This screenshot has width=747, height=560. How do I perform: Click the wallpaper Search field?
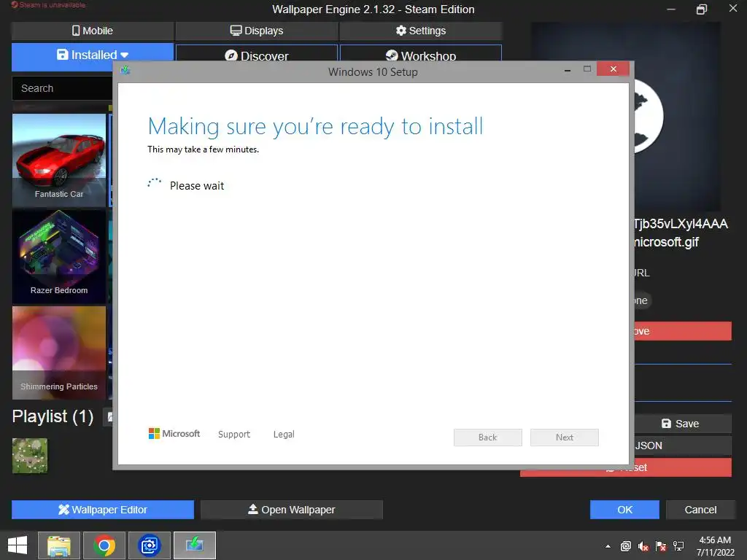tap(63, 88)
